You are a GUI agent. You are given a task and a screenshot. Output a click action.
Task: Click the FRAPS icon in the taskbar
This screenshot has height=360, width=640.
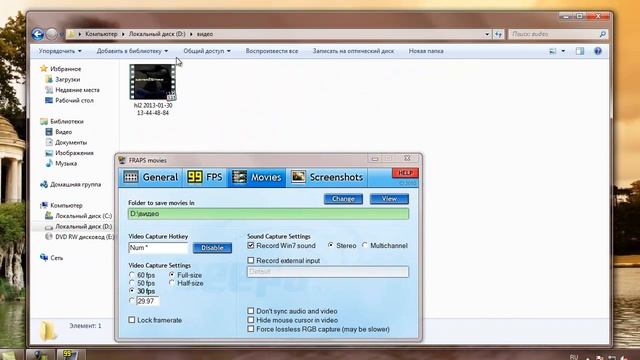pyautogui.click(x=71, y=354)
